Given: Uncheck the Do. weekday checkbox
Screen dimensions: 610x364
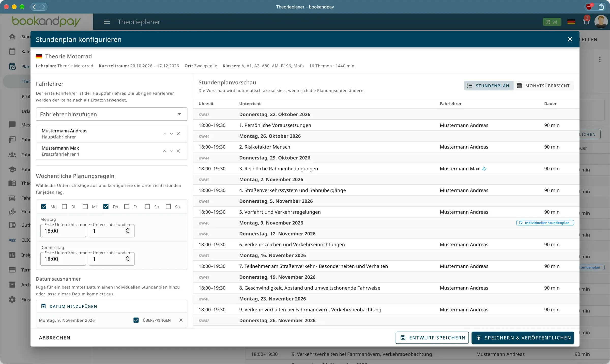Looking at the screenshot, I should tap(106, 207).
